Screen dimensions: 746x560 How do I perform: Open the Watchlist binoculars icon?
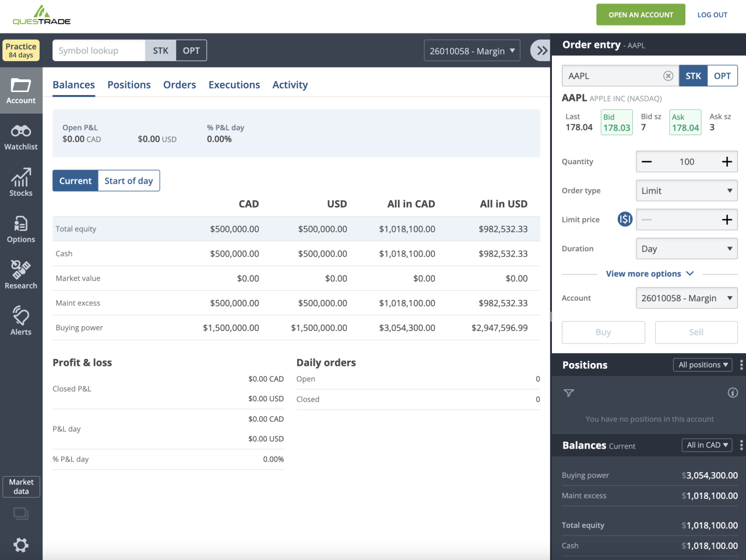tap(21, 131)
